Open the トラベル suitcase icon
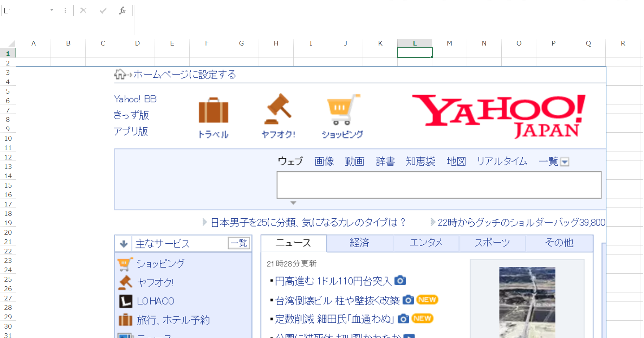The height and width of the screenshot is (338, 644). [213, 110]
